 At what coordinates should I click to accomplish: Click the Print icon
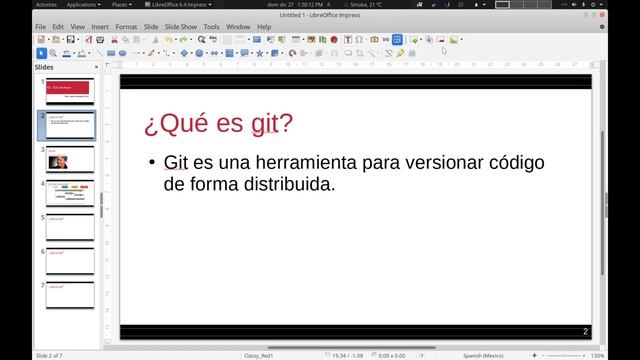click(x=100, y=40)
